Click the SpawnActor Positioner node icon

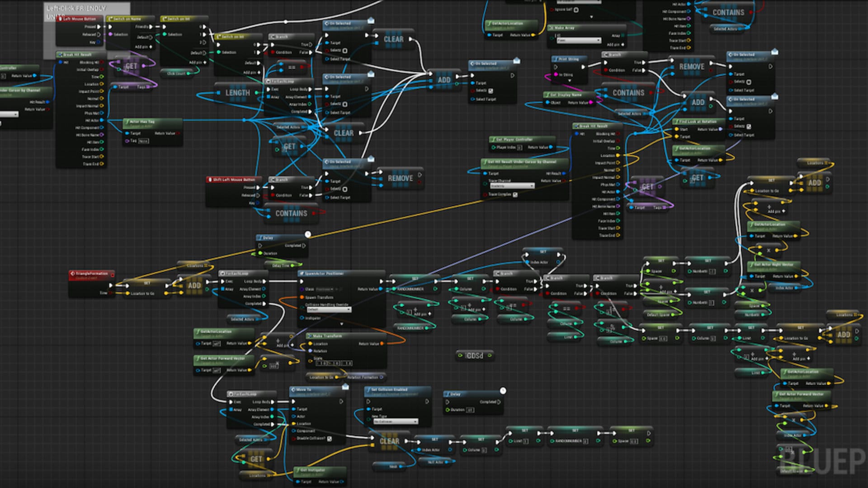coord(302,273)
